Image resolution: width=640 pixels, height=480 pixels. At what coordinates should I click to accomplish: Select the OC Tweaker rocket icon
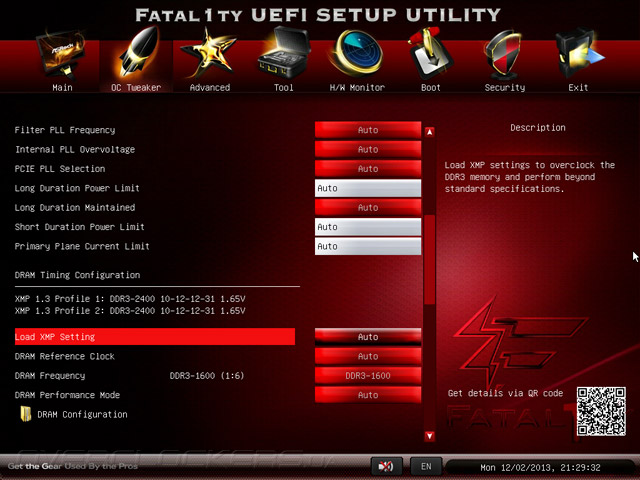[x=138, y=52]
